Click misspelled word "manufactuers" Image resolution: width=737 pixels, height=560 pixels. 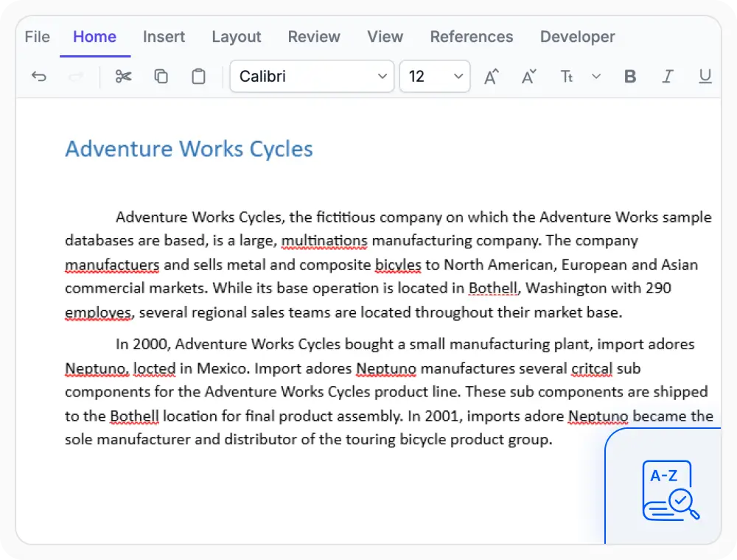112,265
